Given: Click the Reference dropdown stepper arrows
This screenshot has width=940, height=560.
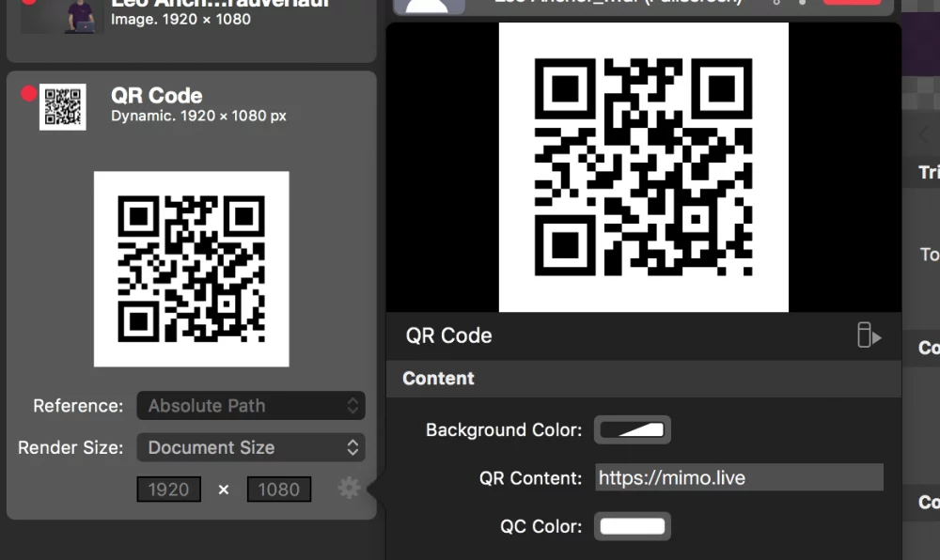Looking at the screenshot, I should [353, 406].
